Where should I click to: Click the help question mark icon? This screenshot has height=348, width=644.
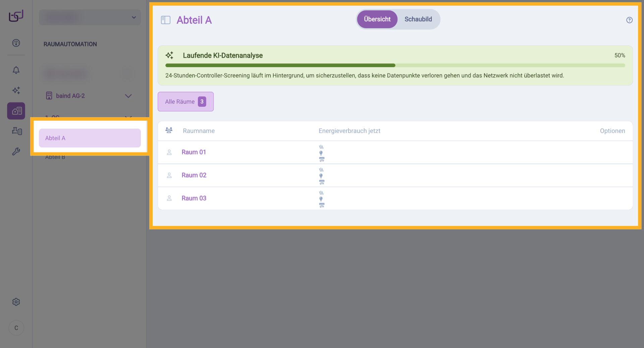pyautogui.click(x=629, y=20)
